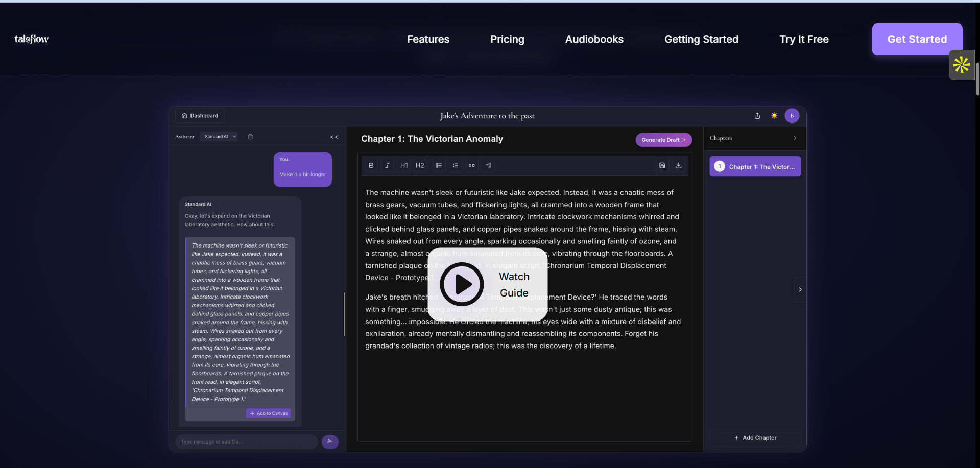
Task: Click the message input field
Action: (246, 442)
